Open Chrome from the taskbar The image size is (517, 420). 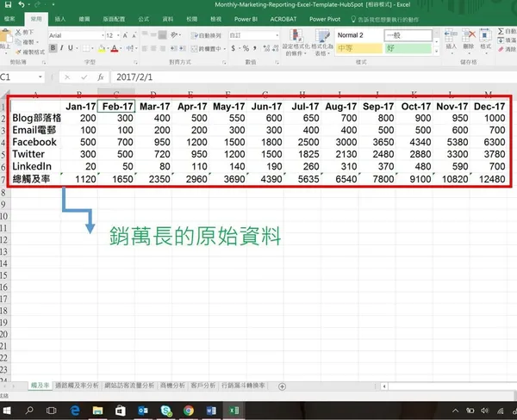[x=188, y=411]
